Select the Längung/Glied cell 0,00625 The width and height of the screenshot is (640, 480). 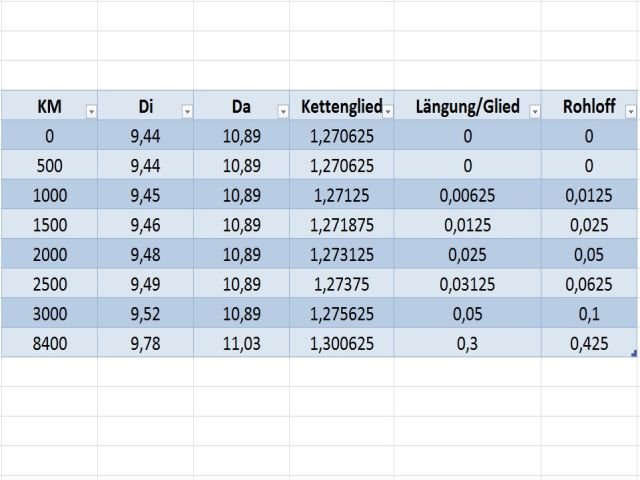point(468,195)
